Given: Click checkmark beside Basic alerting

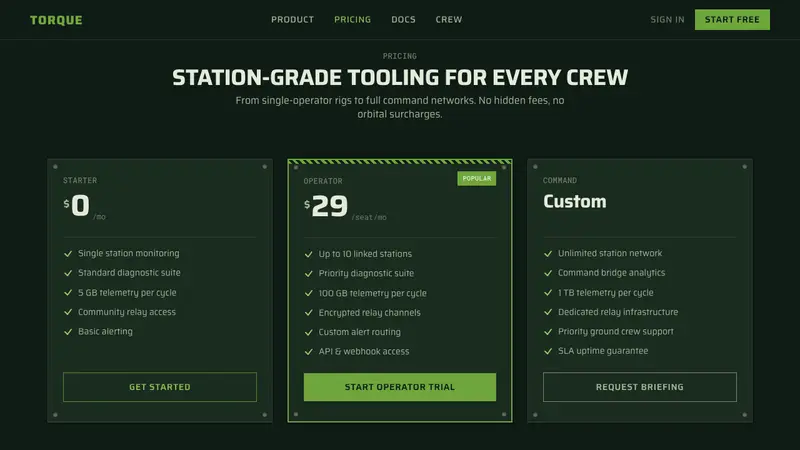Looking at the screenshot, I should (68, 332).
